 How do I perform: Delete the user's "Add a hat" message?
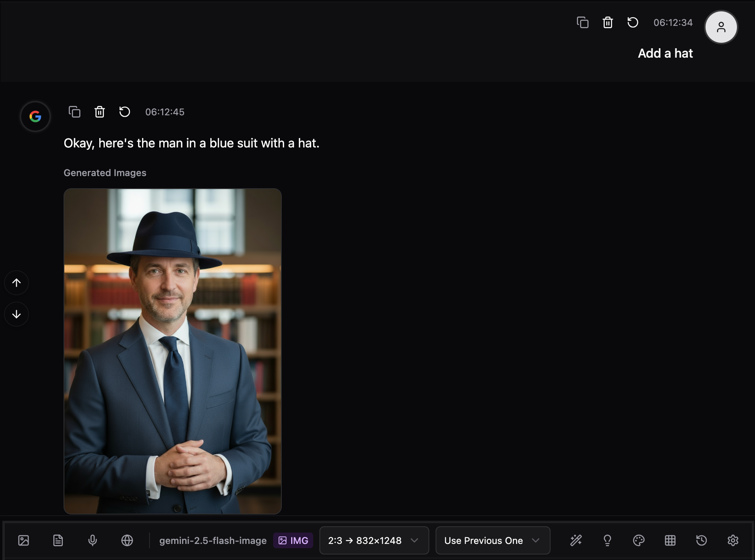pyautogui.click(x=607, y=23)
